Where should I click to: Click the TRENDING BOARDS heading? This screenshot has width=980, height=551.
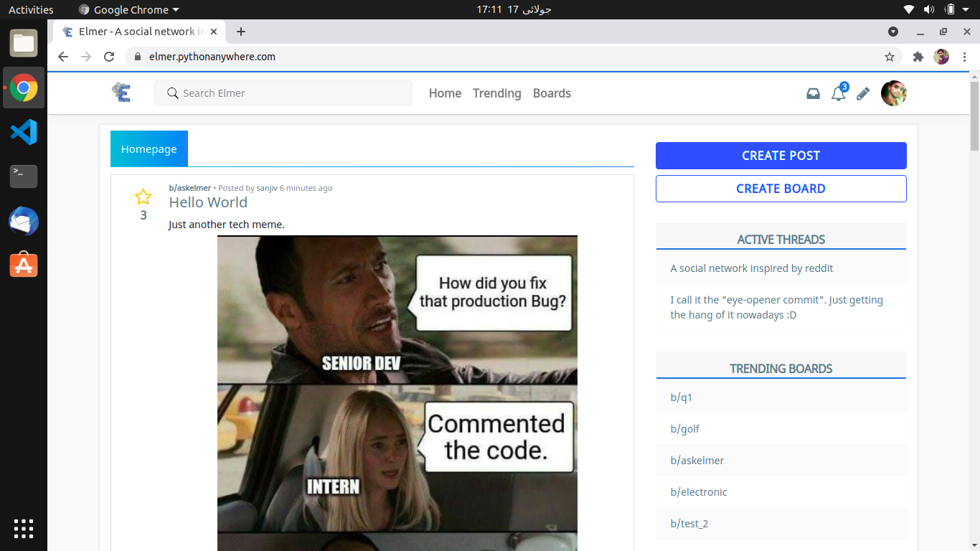click(781, 369)
